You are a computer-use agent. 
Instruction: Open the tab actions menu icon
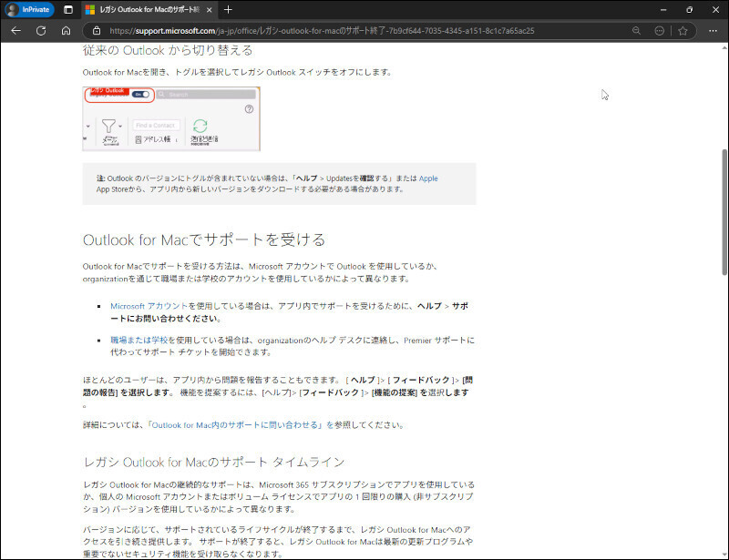point(68,9)
